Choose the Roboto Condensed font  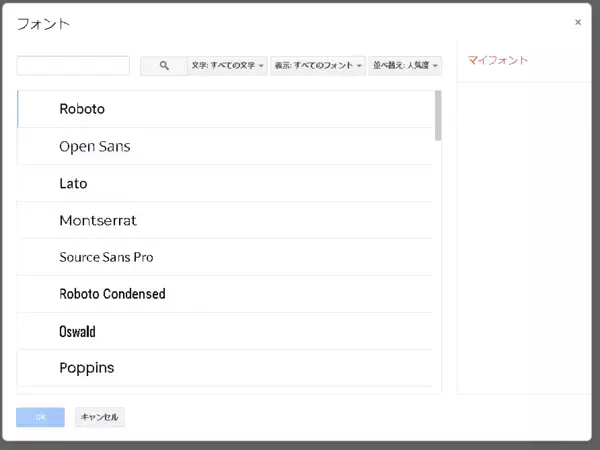112,294
